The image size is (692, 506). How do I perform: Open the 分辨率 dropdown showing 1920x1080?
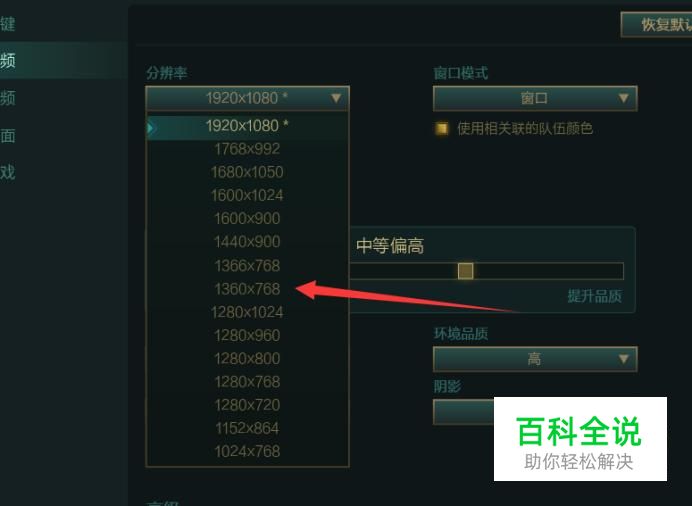point(247,98)
